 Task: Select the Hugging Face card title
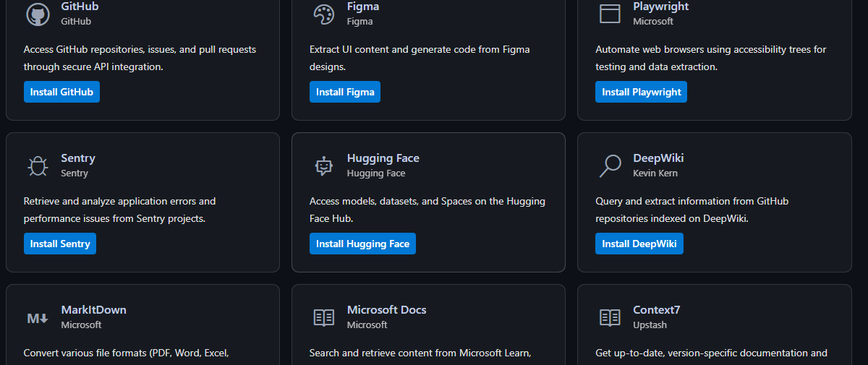click(383, 158)
